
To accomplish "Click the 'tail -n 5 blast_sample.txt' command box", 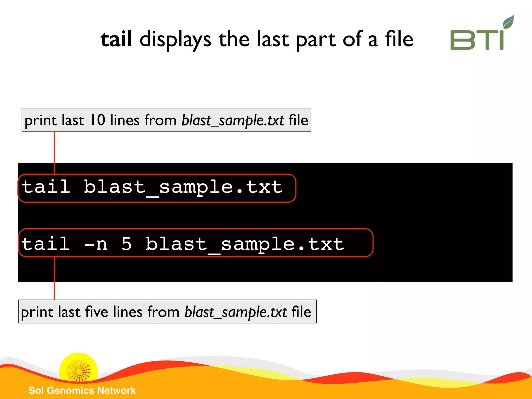I will (x=196, y=243).
